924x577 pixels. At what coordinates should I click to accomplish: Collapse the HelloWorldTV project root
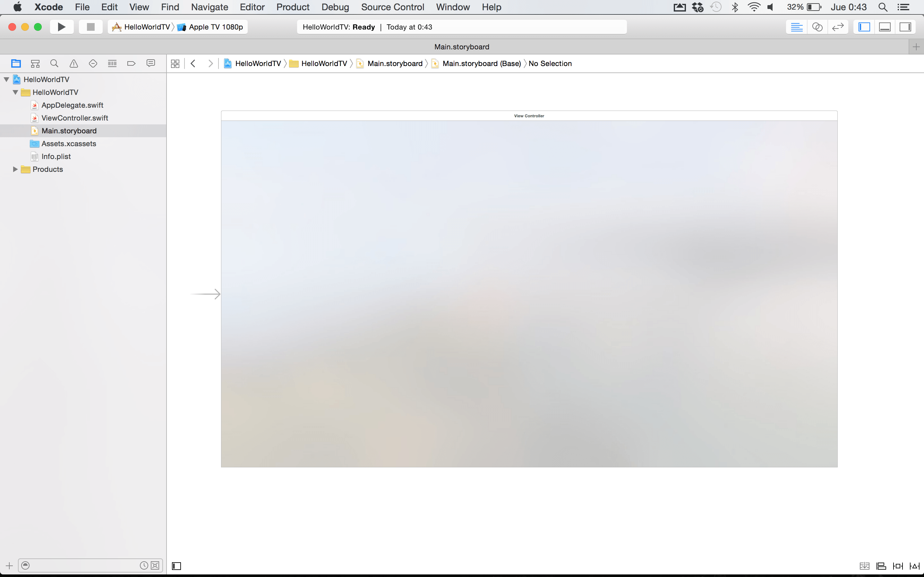point(6,79)
